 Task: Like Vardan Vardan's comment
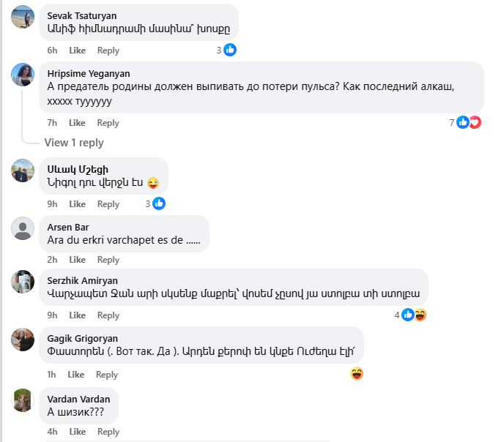77,432
